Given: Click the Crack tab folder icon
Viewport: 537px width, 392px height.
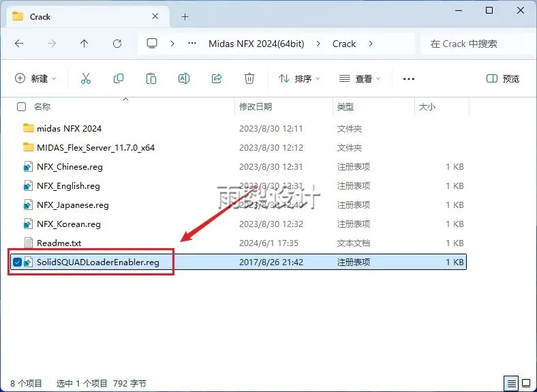Looking at the screenshot, I should pos(18,16).
